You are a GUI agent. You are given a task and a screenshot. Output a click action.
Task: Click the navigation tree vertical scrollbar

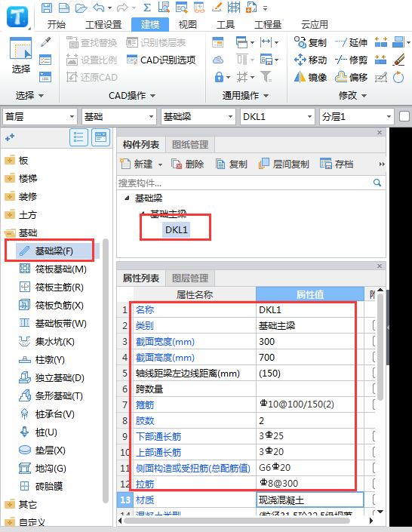point(106,370)
